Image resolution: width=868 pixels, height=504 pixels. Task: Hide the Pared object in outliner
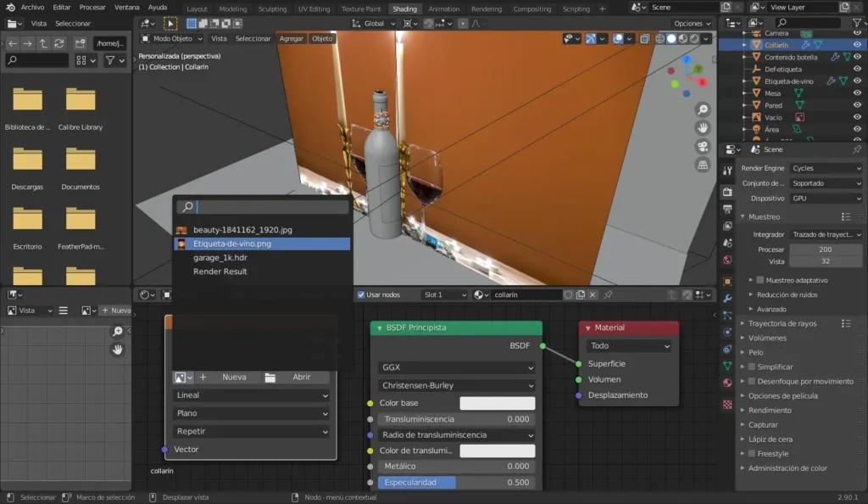click(x=857, y=105)
